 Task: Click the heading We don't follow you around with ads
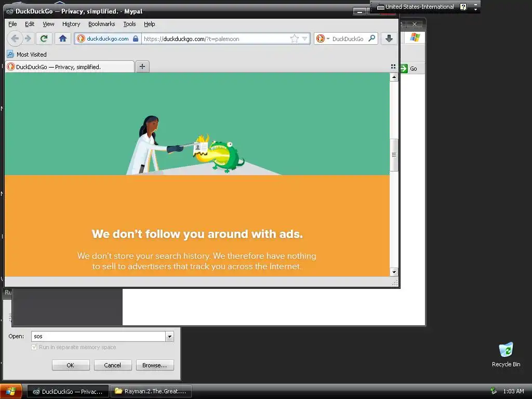(197, 234)
